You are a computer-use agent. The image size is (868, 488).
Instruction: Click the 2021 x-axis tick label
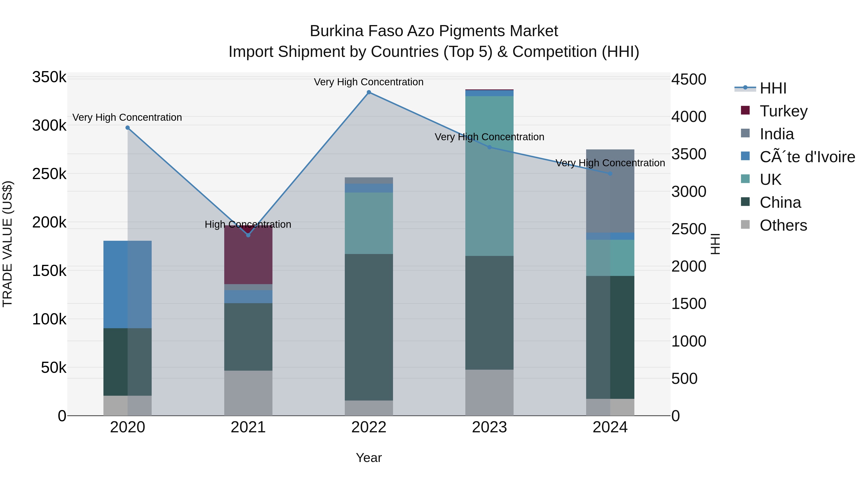248,427
